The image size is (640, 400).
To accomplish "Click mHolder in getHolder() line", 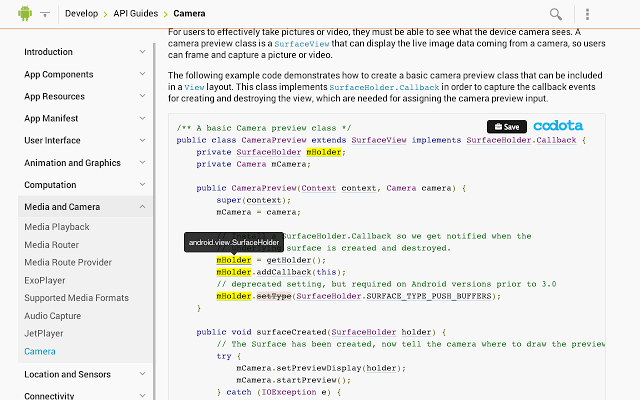I will click(x=234, y=260).
